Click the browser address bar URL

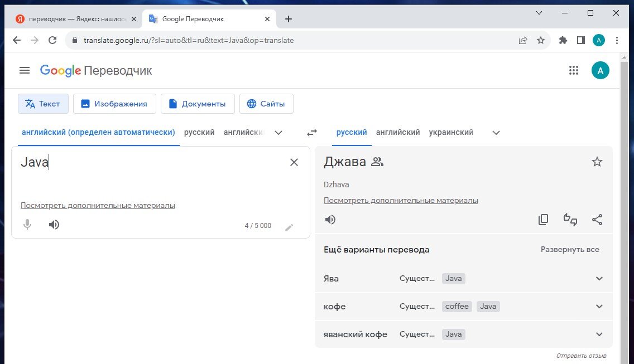click(189, 40)
